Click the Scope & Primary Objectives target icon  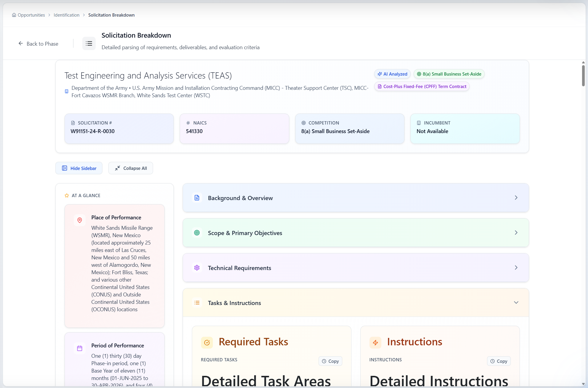pyautogui.click(x=197, y=233)
